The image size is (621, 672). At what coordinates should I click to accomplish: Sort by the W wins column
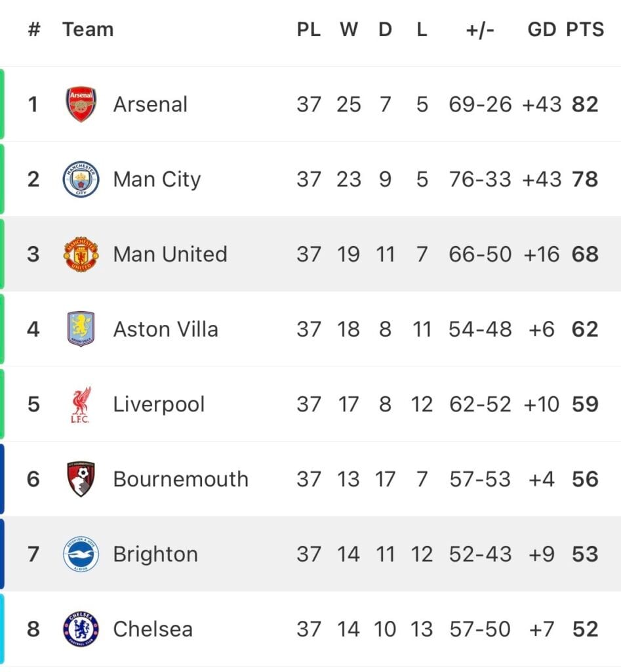[x=349, y=30]
